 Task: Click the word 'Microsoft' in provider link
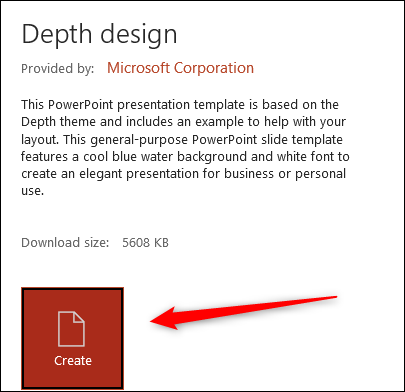[138, 68]
